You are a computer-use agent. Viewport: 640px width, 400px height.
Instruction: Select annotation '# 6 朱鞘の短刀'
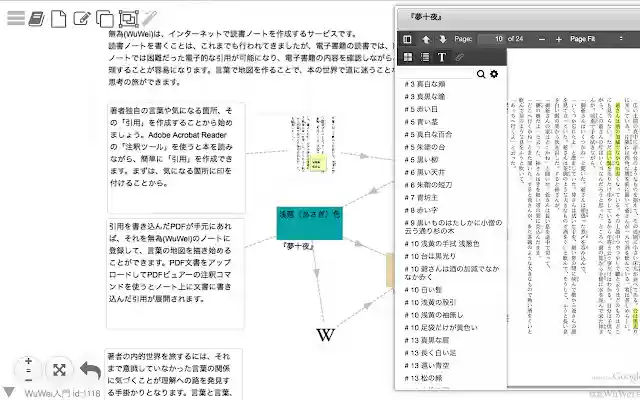tap(428, 185)
